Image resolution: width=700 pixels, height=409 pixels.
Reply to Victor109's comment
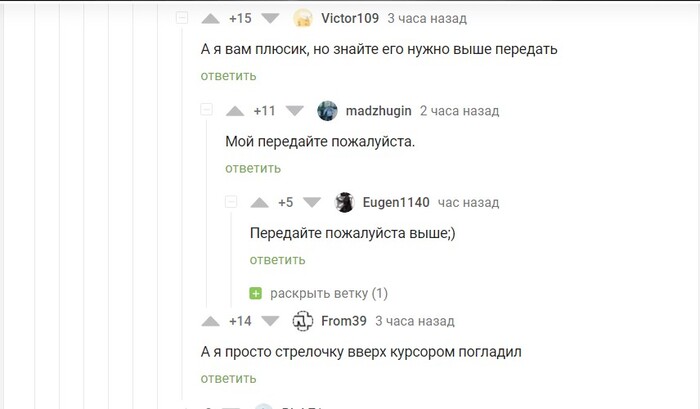(228, 76)
